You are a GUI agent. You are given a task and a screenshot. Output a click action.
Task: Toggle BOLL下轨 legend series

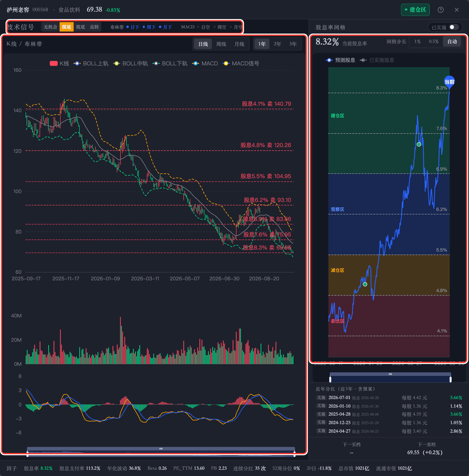tap(170, 63)
